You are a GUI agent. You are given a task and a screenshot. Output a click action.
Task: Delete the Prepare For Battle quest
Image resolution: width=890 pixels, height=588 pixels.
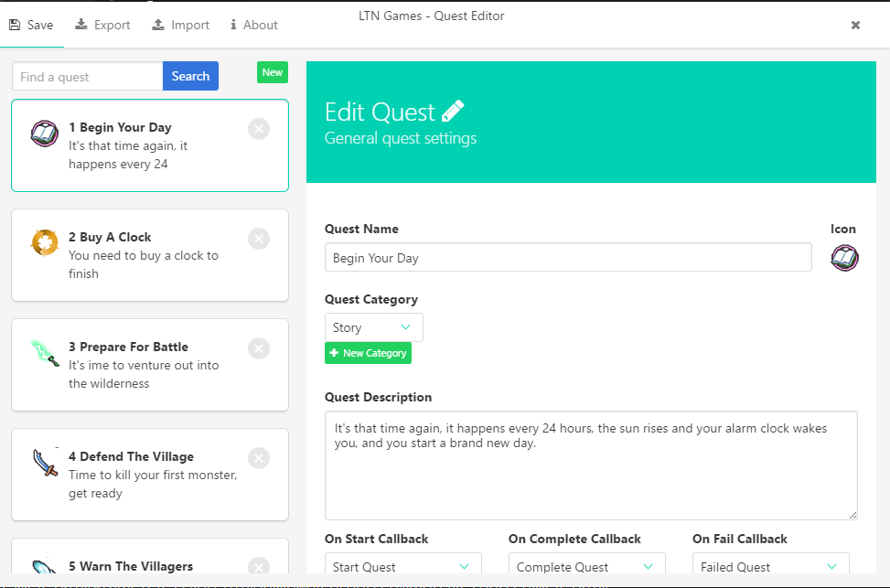click(x=259, y=347)
